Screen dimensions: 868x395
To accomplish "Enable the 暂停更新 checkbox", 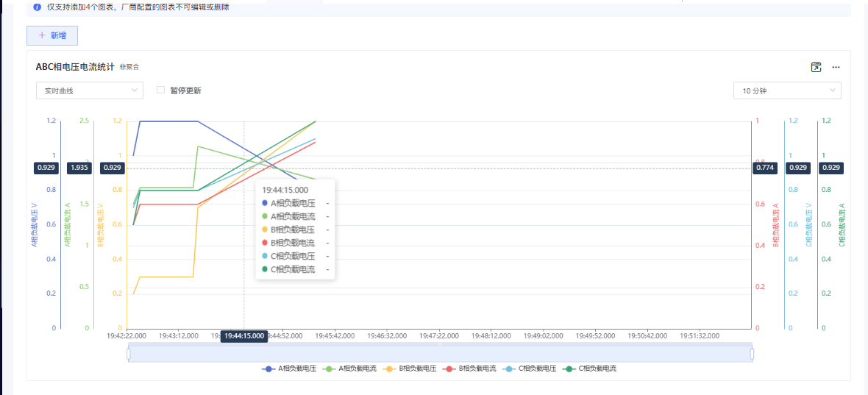I will (160, 90).
